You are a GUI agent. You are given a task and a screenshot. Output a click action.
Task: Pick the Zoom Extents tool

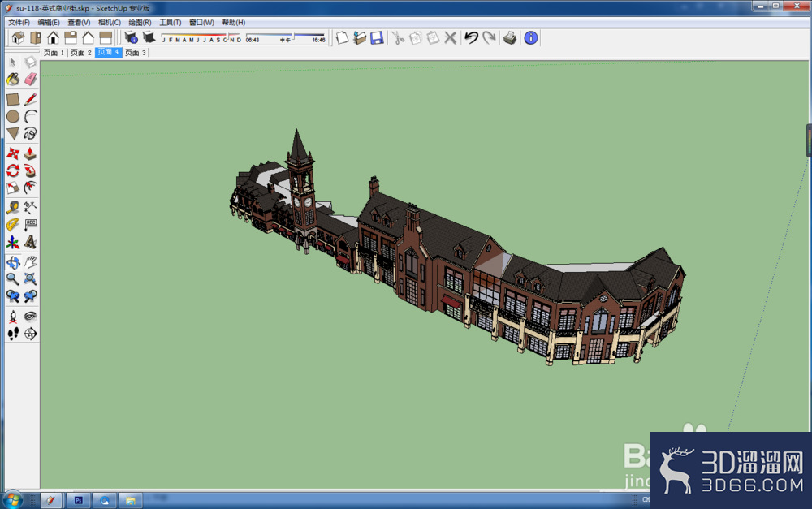(x=31, y=279)
